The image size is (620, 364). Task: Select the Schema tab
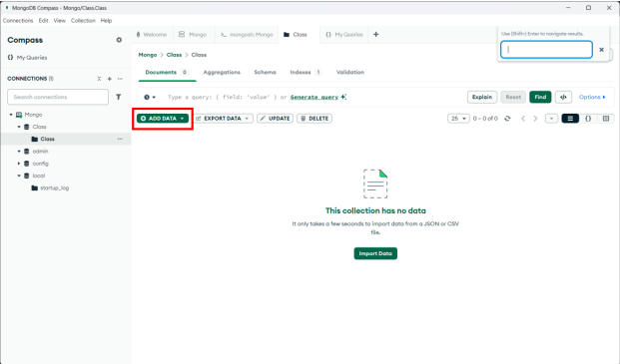point(265,72)
